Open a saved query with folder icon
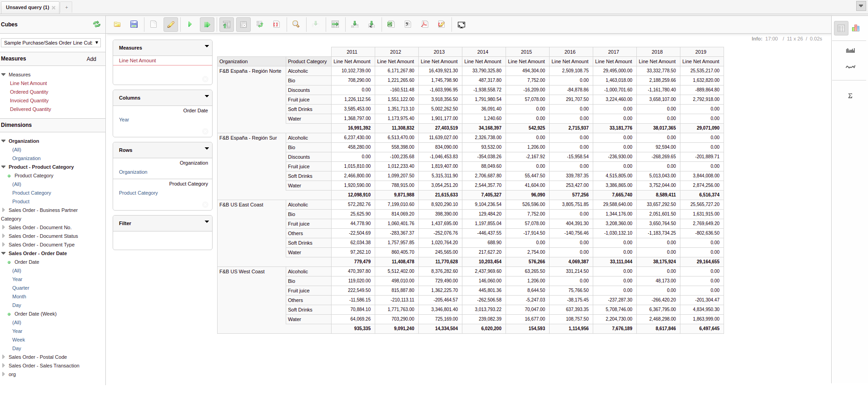The width and height of the screenshot is (868, 407). (x=117, y=25)
